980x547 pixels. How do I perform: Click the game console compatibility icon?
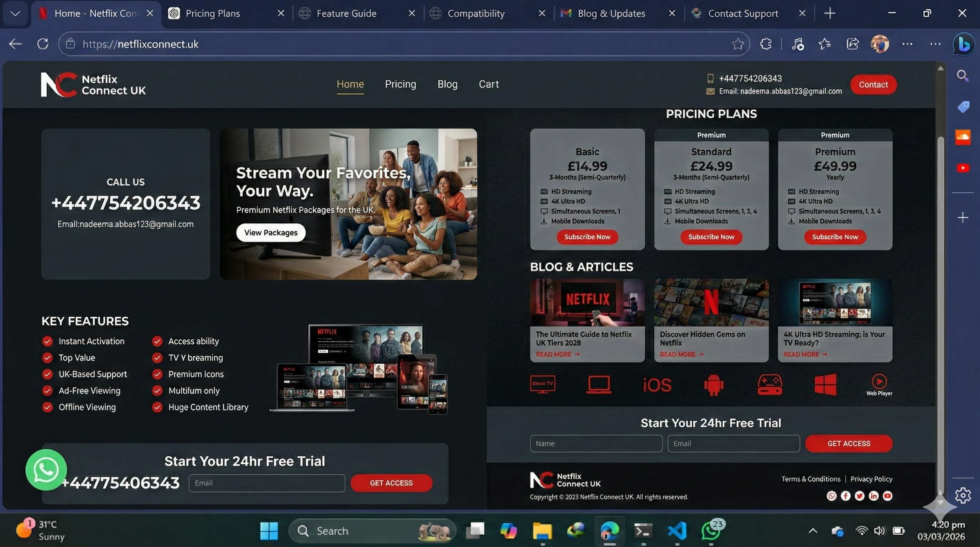pyautogui.click(x=770, y=385)
